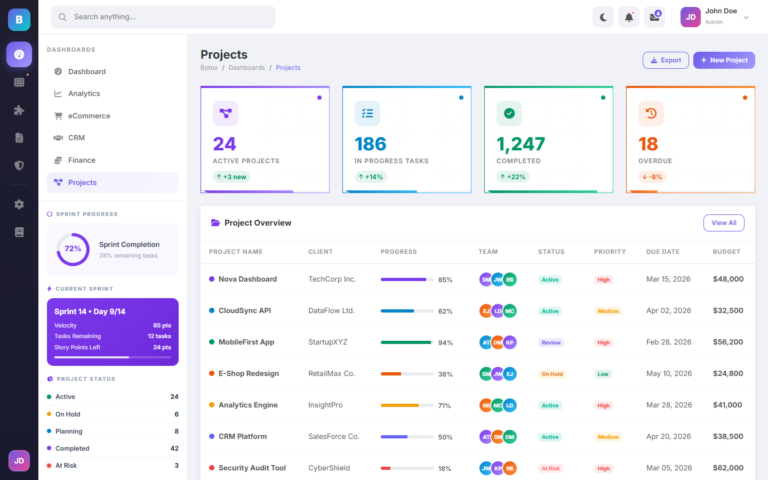
Task: Open the messages inbox icon with badge
Action: coord(655,17)
